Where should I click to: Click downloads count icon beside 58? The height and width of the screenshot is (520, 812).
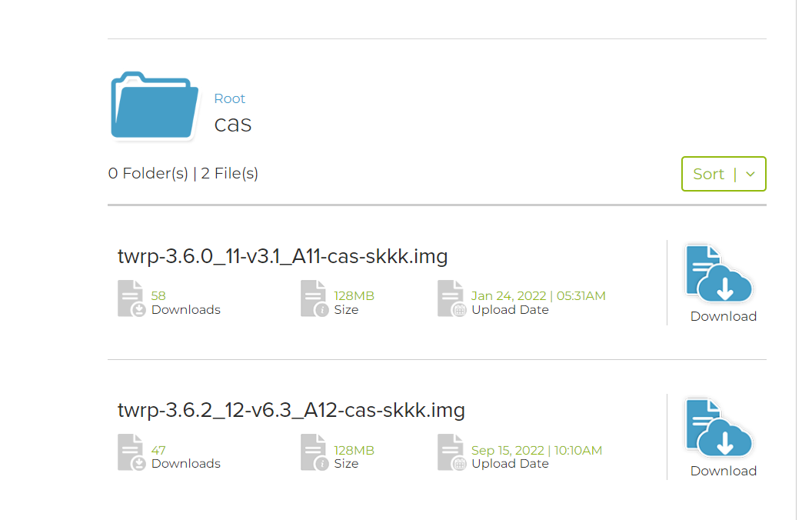[x=131, y=298]
